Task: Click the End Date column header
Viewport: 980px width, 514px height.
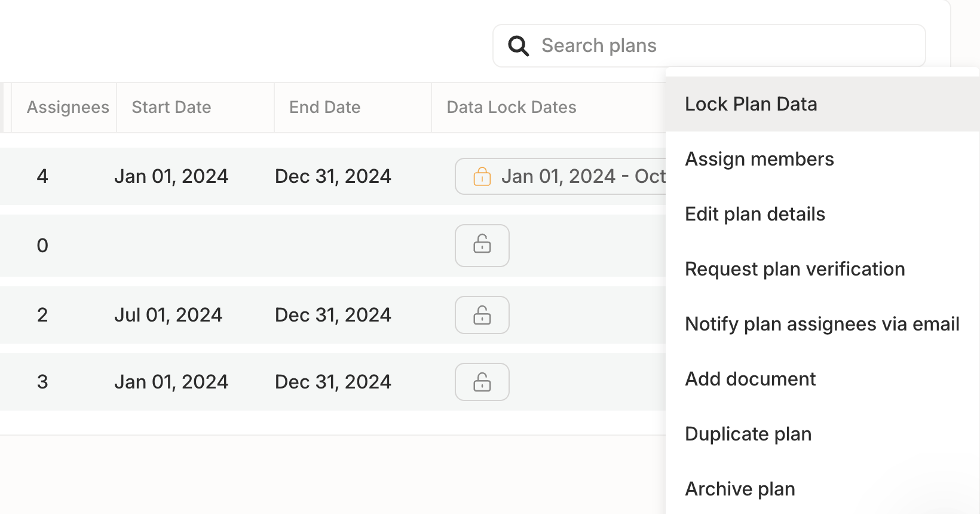Action: coord(325,108)
